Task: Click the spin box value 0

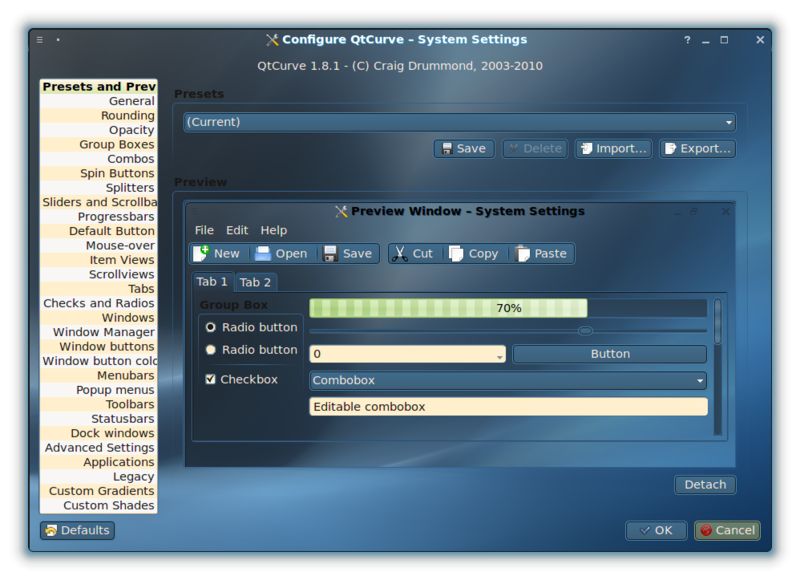Action: tap(317, 354)
